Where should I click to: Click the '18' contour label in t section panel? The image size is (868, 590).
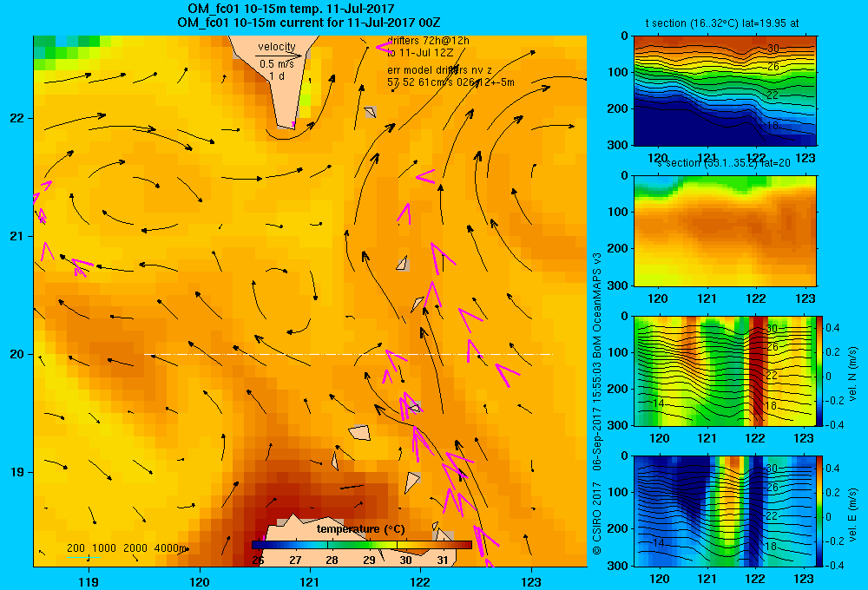pyautogui.click(x=772, y=126)
